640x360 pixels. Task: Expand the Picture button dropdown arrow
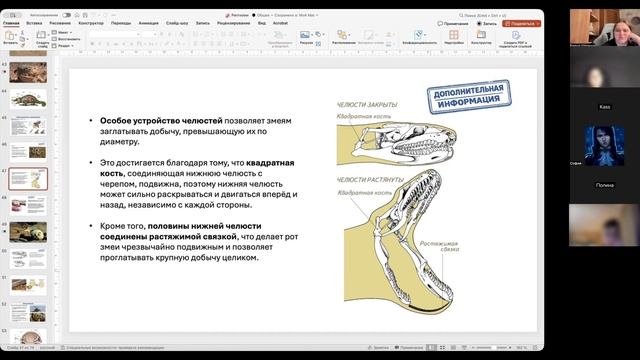[x=311, y=35]
